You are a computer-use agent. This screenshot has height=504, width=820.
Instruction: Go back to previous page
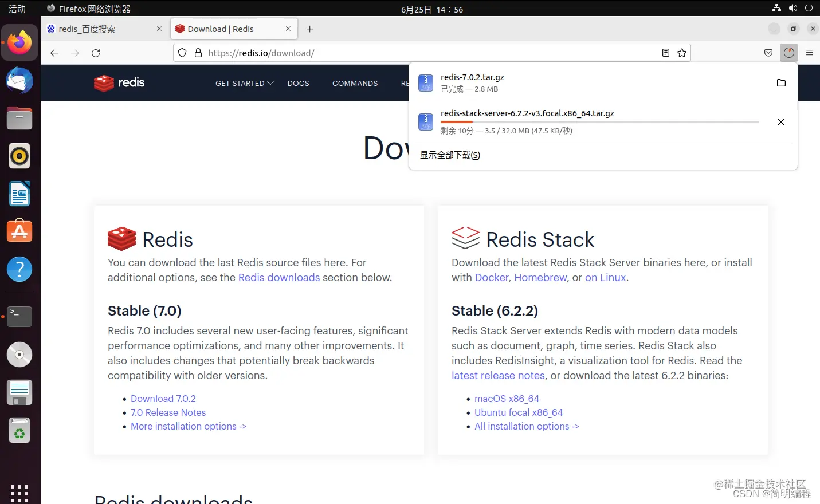pos(54,53)
